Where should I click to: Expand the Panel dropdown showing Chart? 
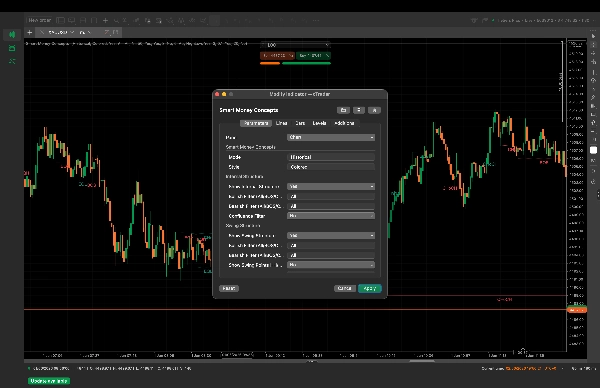coord(331,137)
